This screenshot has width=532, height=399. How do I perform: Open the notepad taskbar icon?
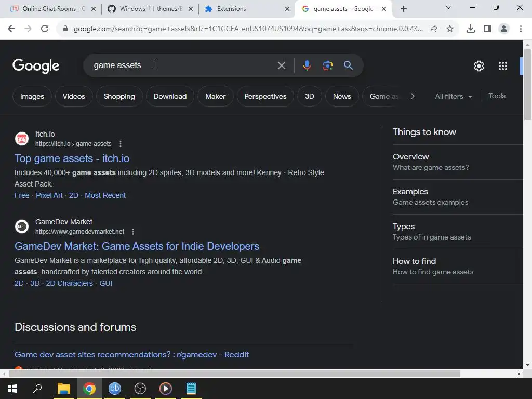coord(191,389)
